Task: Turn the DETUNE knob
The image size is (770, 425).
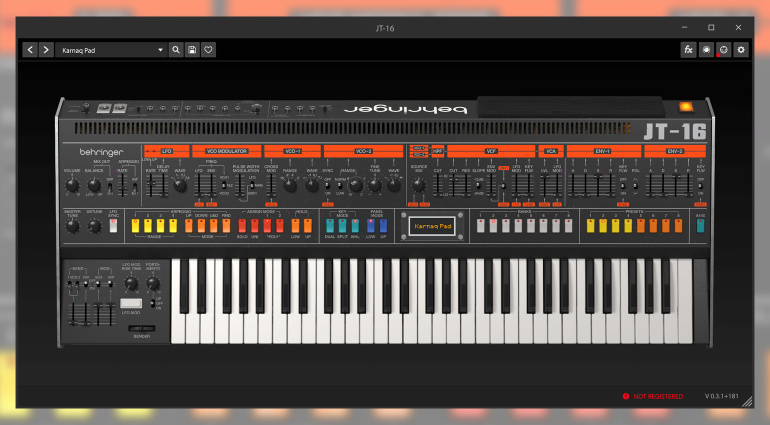Action: point(94,226)
